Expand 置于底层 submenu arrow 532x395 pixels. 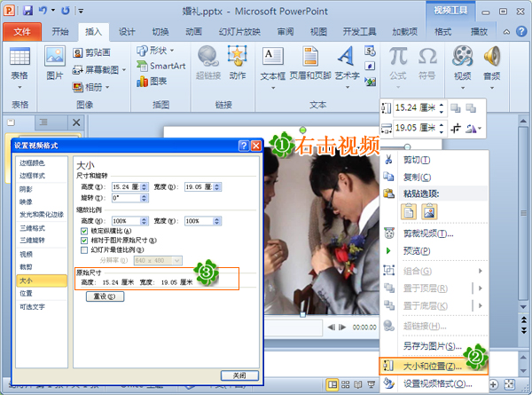[480, 305]
